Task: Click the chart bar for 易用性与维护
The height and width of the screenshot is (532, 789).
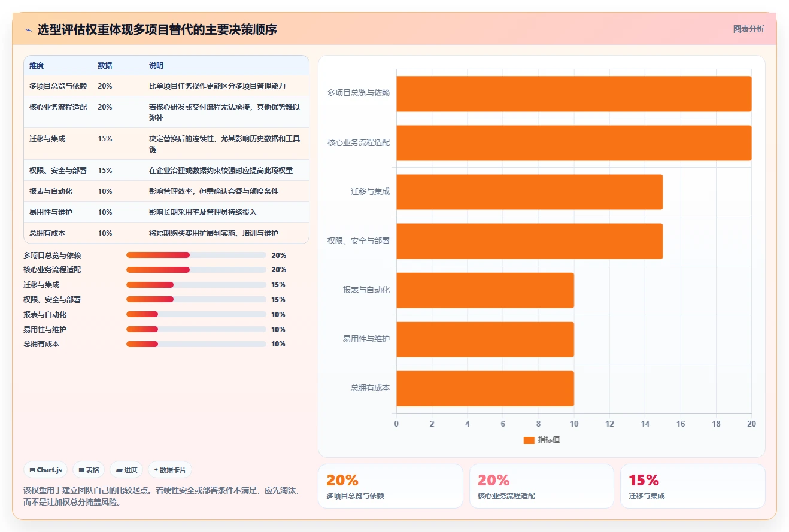Action: tap(485, 339)
